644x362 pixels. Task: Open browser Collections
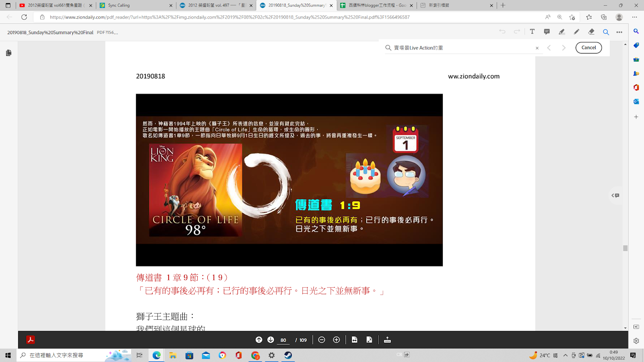(x=604, y=17)
